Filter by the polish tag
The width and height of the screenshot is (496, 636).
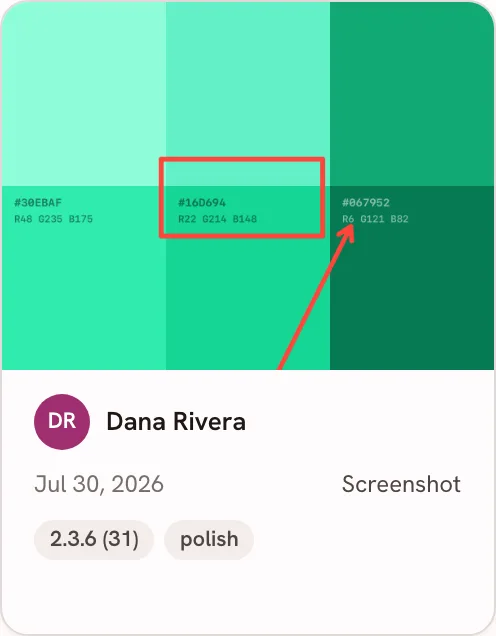click(209, 539)
